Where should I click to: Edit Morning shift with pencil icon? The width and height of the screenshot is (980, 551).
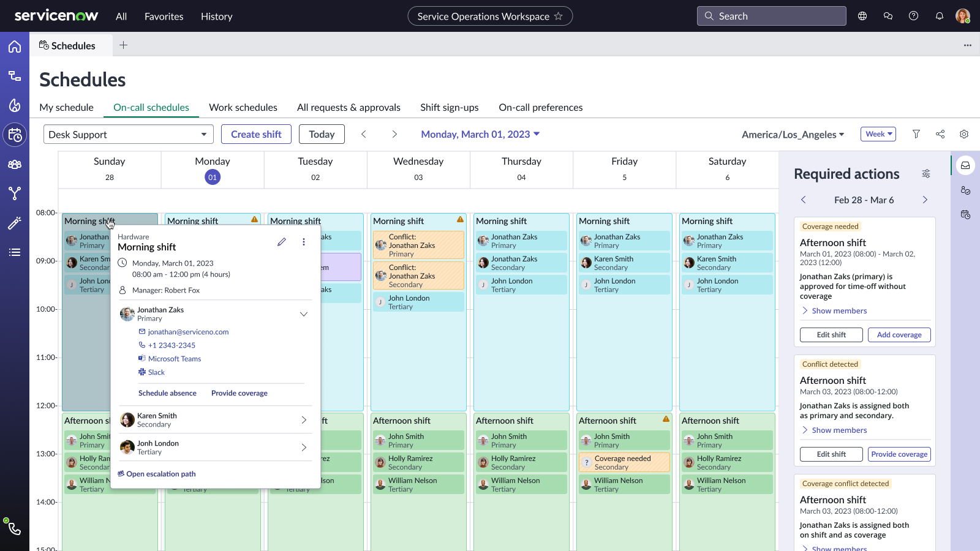(x=282, y=242)
